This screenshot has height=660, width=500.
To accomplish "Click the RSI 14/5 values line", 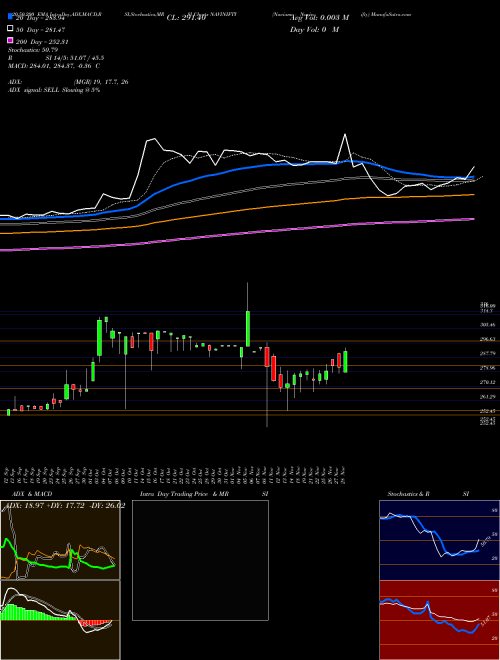I will click(56, 58).
